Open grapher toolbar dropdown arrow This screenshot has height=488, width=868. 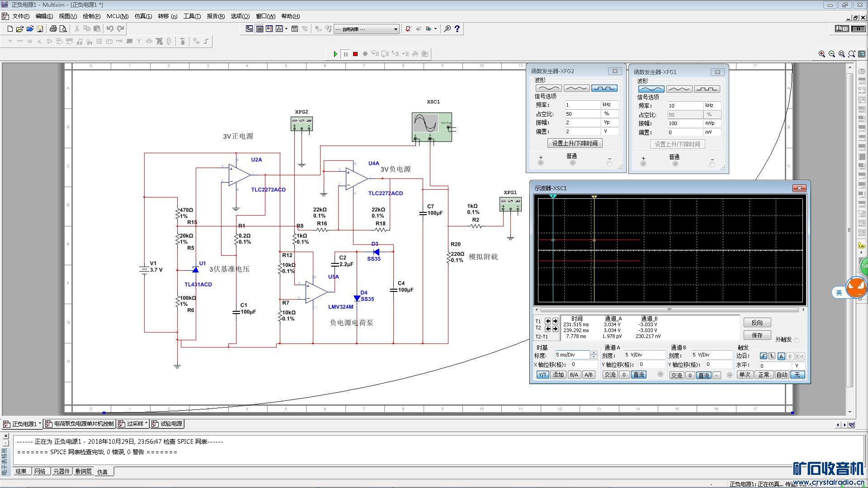[x=286, y=29]
